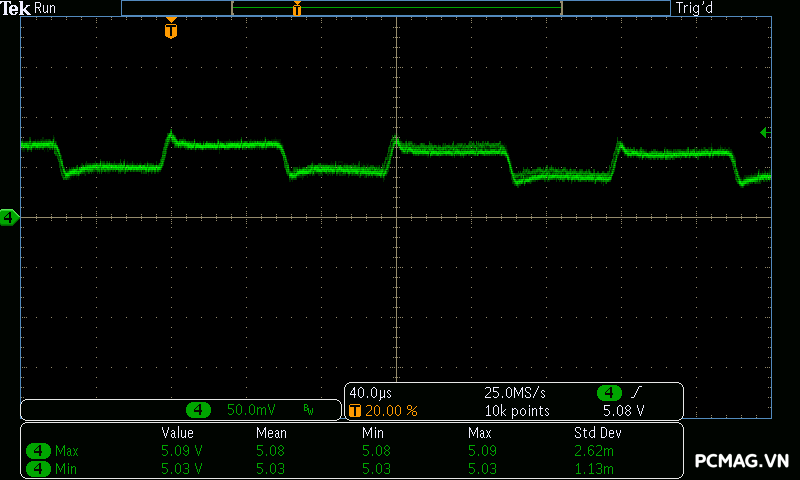Open the 10k points record length readout
The width and height of the screenshot is (800, 480).
coord(517,410)
